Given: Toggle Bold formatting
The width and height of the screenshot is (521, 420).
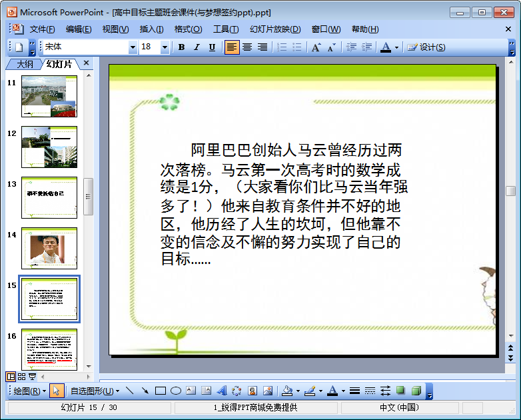Looking at the screenshot, I should 181,47.
